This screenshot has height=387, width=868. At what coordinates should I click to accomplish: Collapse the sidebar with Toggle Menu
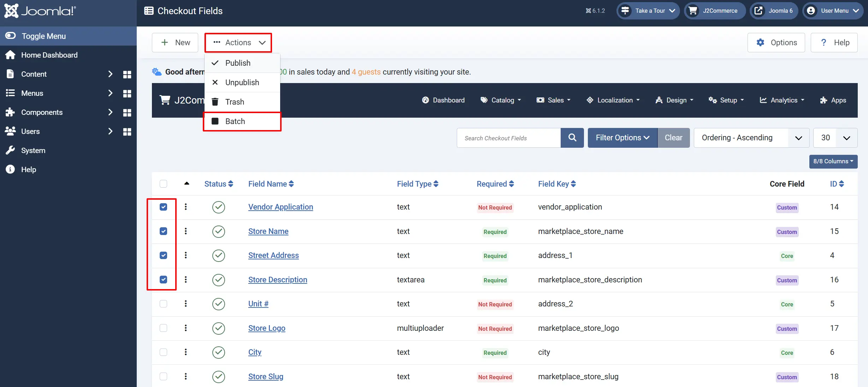[x=68, y=36]
